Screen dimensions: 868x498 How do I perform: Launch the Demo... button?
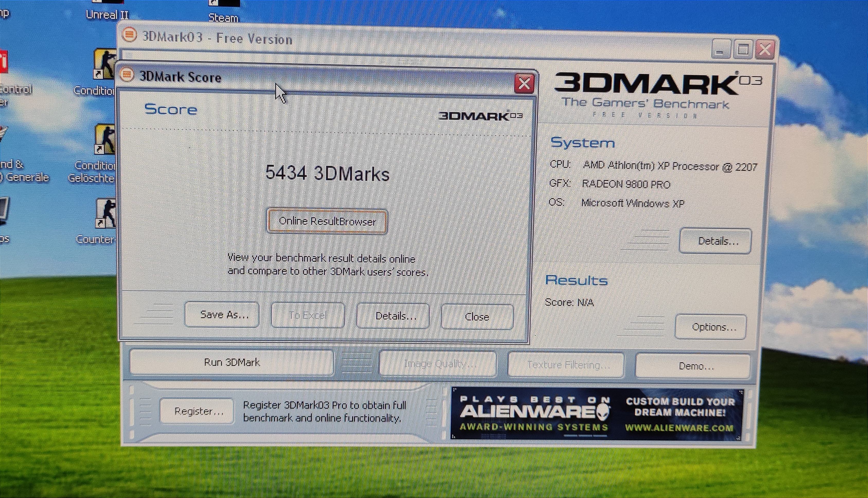[693, 366]
